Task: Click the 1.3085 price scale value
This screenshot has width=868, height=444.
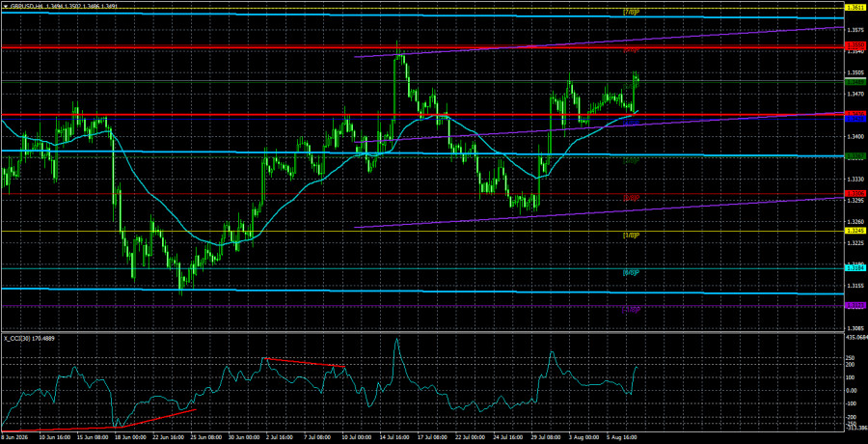Action: (x=854, y=329)
